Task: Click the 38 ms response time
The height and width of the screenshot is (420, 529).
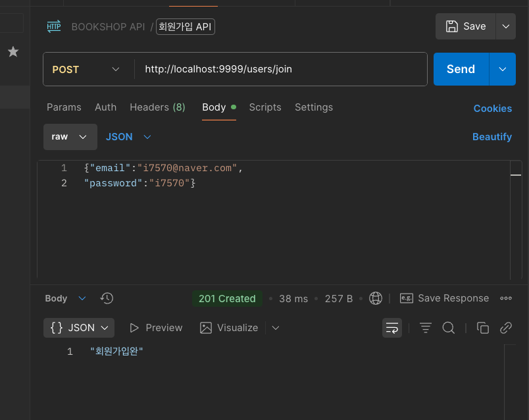Action: pyautogui.click(x=293, y=298)
